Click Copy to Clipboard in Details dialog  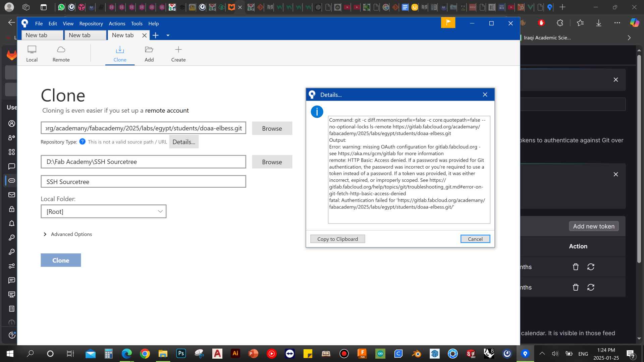pos(337,239)
